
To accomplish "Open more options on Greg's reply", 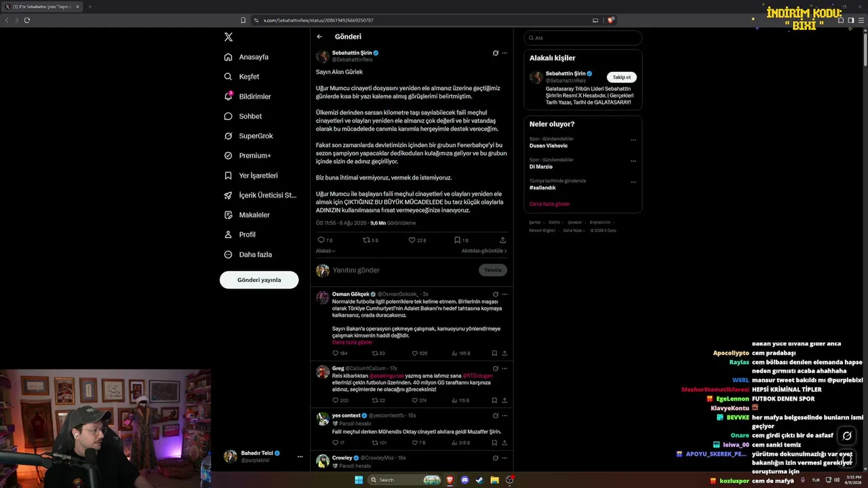I will coord(505,368).
